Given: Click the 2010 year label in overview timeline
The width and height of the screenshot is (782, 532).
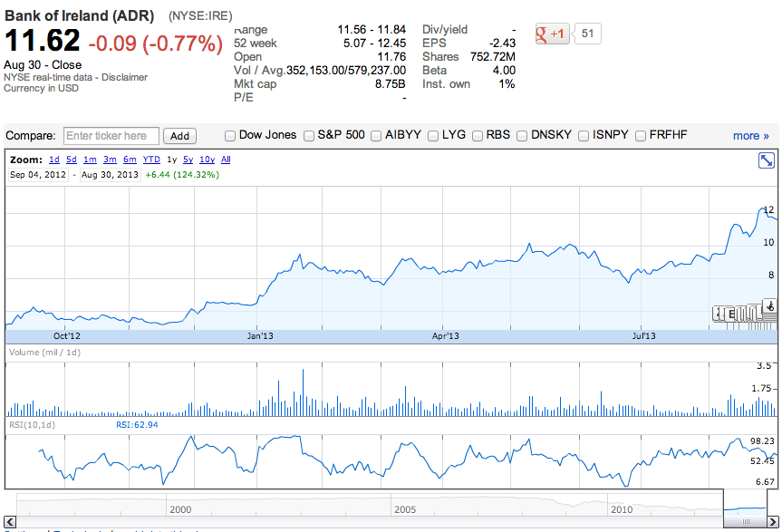Looking at the screenshot, I should (622, 509).
